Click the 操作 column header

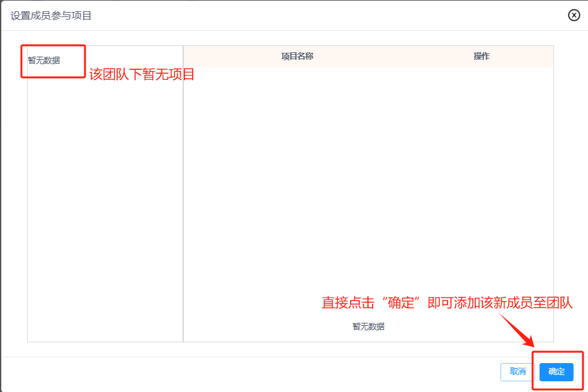[x=482, y=56]
